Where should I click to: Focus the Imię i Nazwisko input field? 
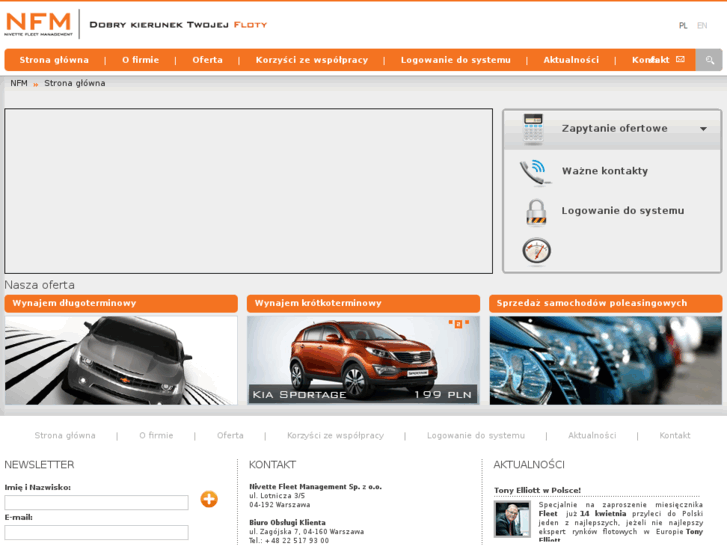pyautogui.click(x=96, y=502)
